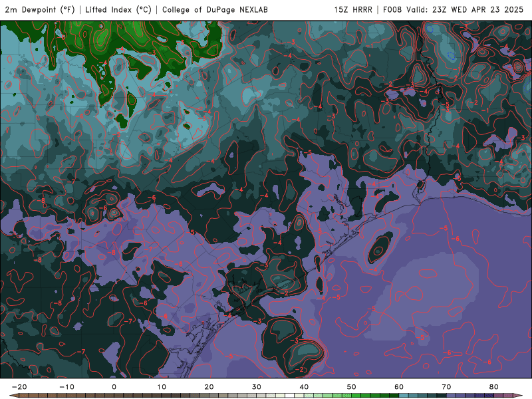Click the 40 label on the color scale

pyautogui.click(x=304, y=387)
